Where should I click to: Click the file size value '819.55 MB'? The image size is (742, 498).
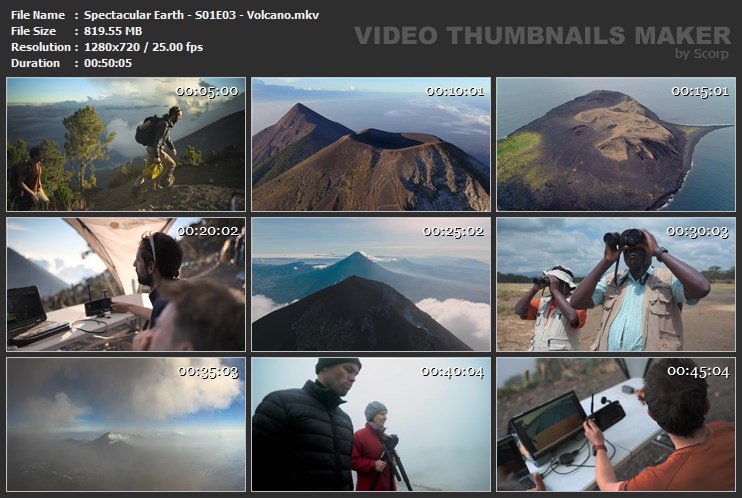tap(113, 31)
